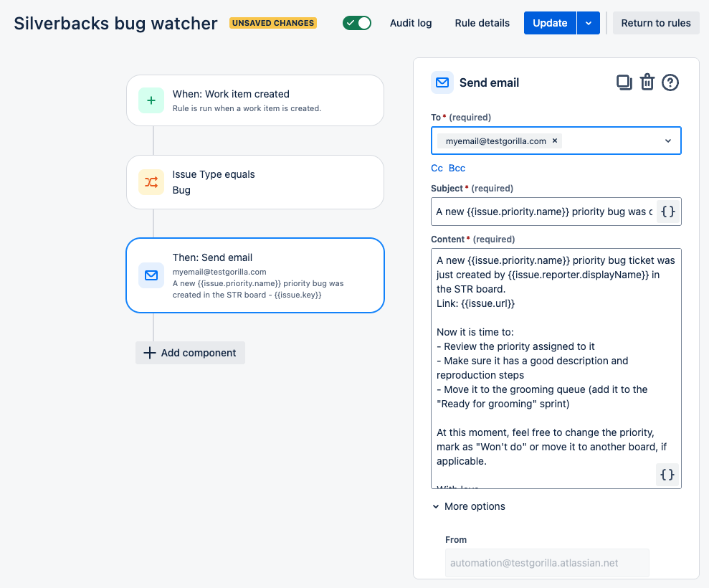This screenshot has height=588, width=709.
Task: Open the Update split-button dropdown arrow
Action: coord(589,22)
